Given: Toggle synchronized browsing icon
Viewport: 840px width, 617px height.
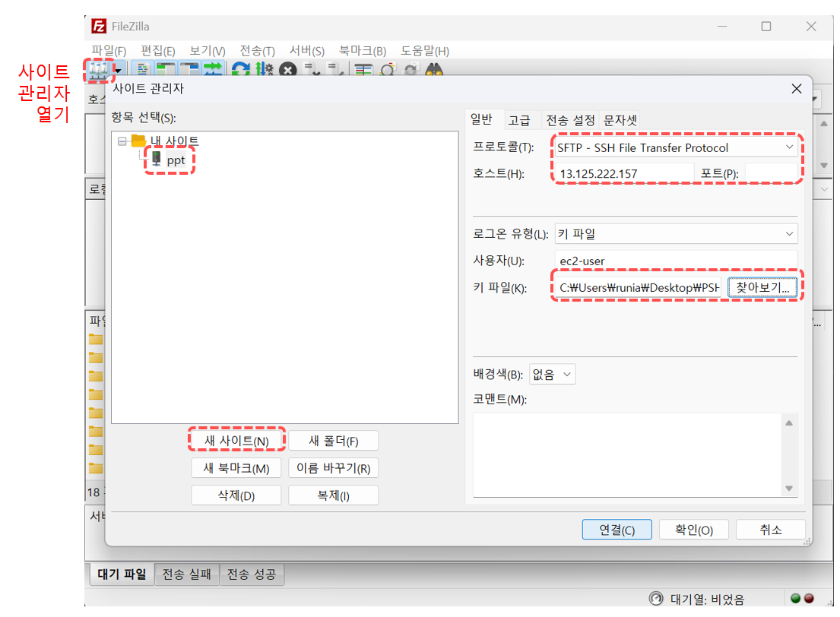Looking at the screenshot, I should (x=411, y=70).
